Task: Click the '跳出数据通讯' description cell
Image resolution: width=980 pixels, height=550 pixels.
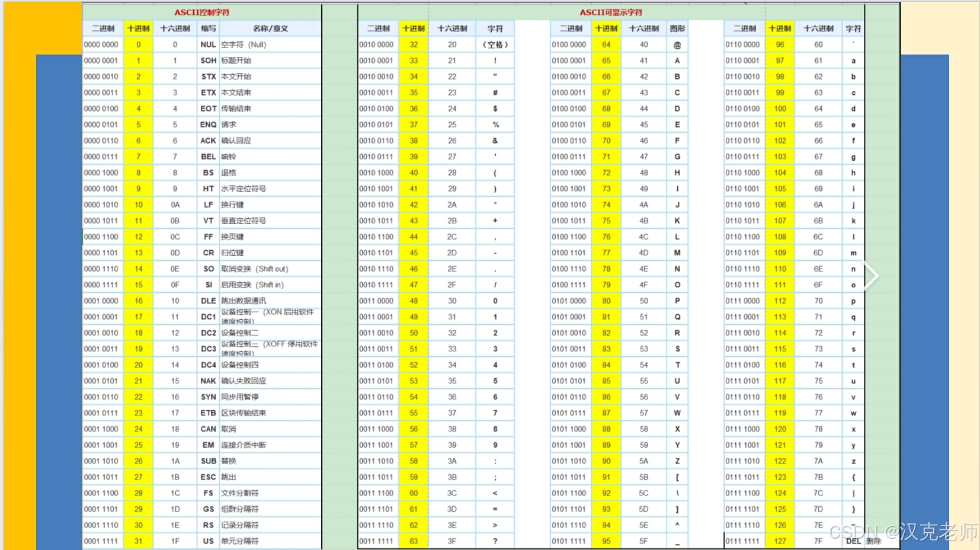Action: pyautogui.click(x=270, y=300)
